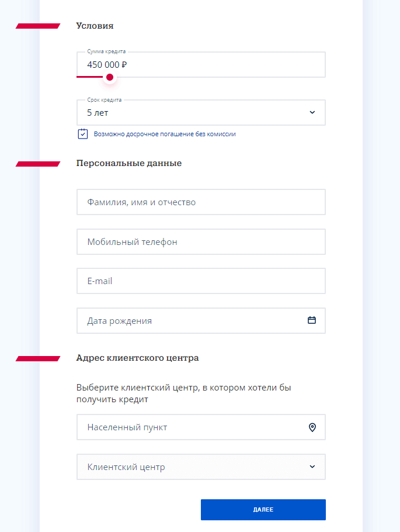Click the red marker beside Адрес клиентского центра

pyautogui.click(x=38, y=358)
